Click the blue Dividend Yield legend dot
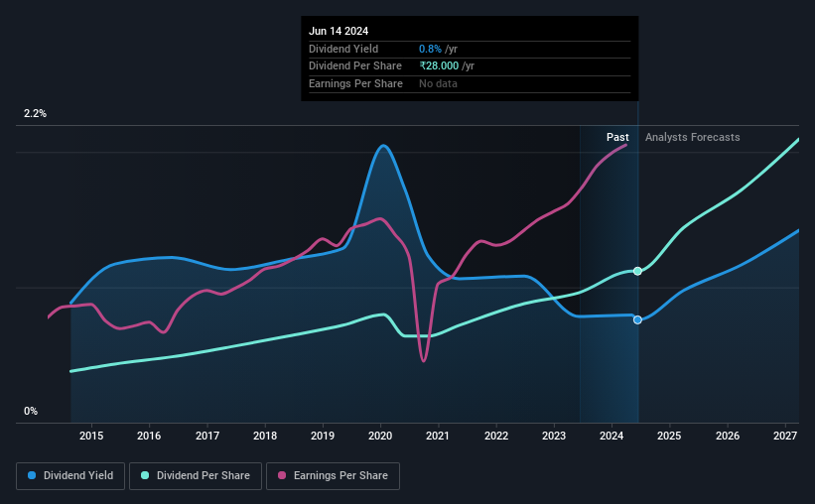 pyautogui.click(x=32, y=475)
